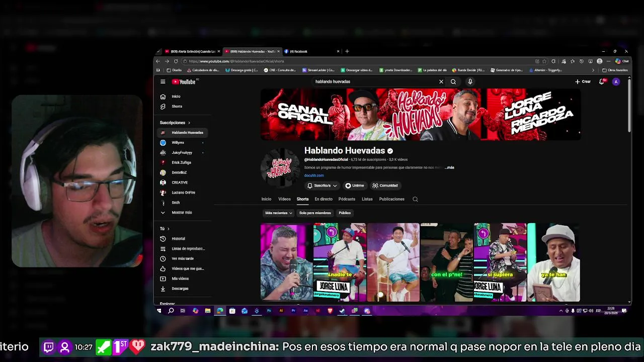Screen dimensions: 644x362
Task: Open Luciano OnFire subscription
Action: pos(183,193)
